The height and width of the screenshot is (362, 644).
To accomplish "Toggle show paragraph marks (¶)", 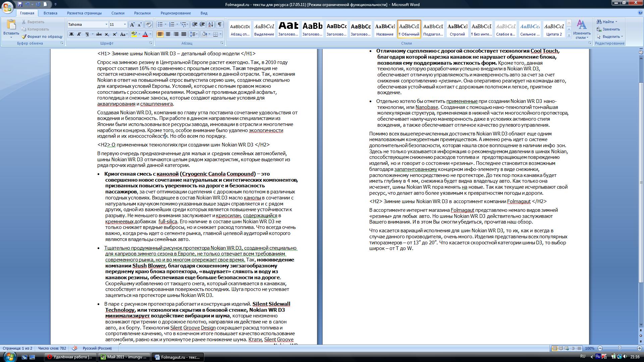I will (x=219, y=24).
